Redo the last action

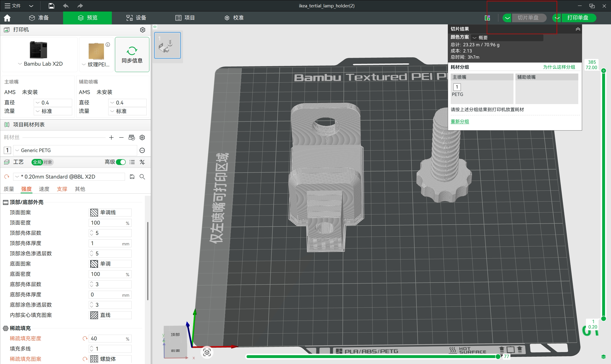point(80,6)
